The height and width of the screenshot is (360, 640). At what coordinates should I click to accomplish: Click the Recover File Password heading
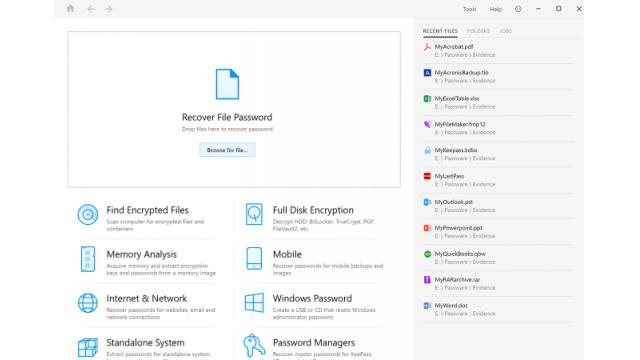pyautogui.click(x=227, y=118)
